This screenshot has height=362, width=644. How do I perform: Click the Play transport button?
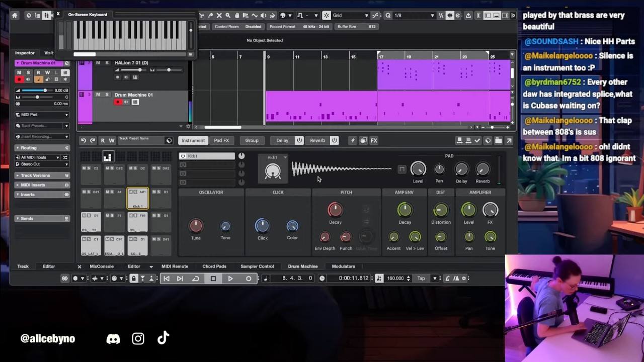(230, 279)
